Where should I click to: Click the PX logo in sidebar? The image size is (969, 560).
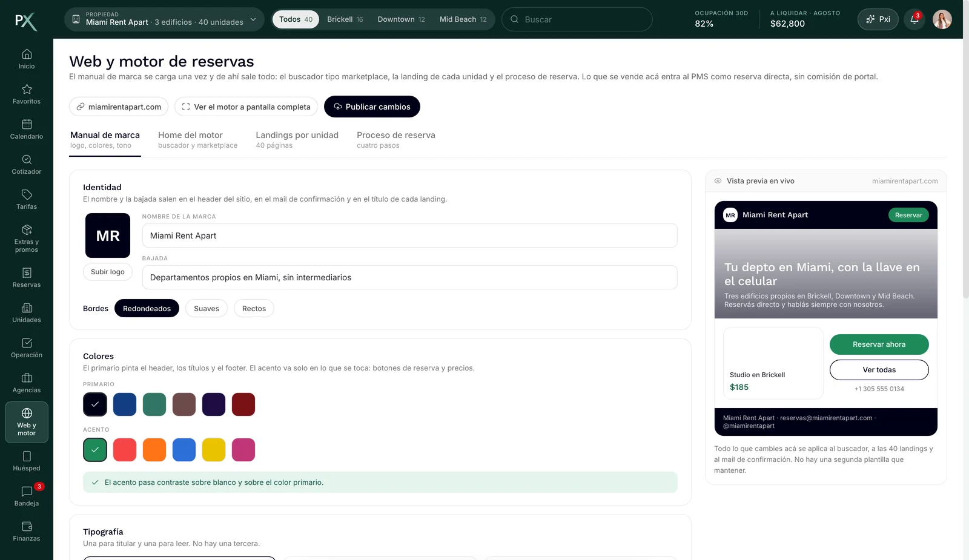coord(26,21)
